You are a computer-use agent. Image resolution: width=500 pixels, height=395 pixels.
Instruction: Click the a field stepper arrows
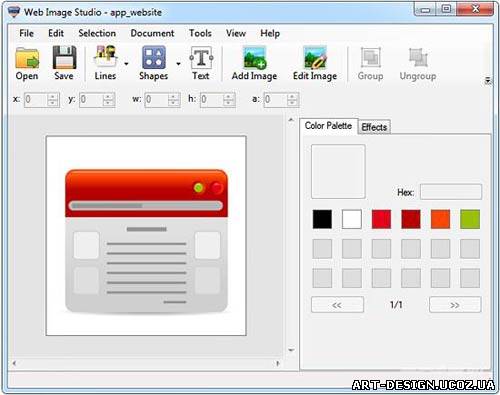click(292, 99)
